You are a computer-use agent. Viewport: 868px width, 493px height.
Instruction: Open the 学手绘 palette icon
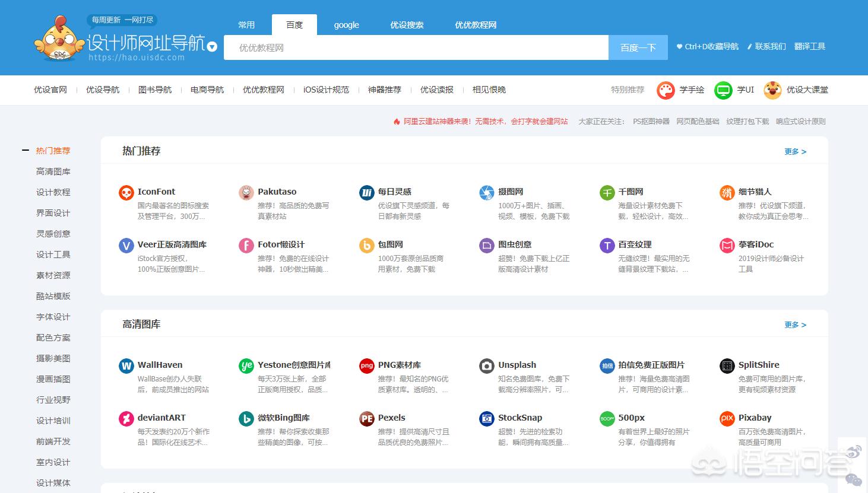(x=666, y=90)
